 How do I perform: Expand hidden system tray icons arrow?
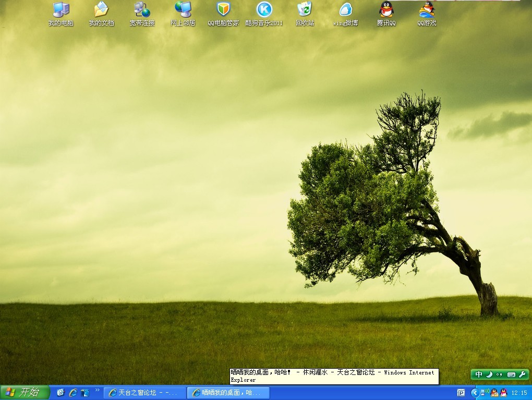(475, 393)
